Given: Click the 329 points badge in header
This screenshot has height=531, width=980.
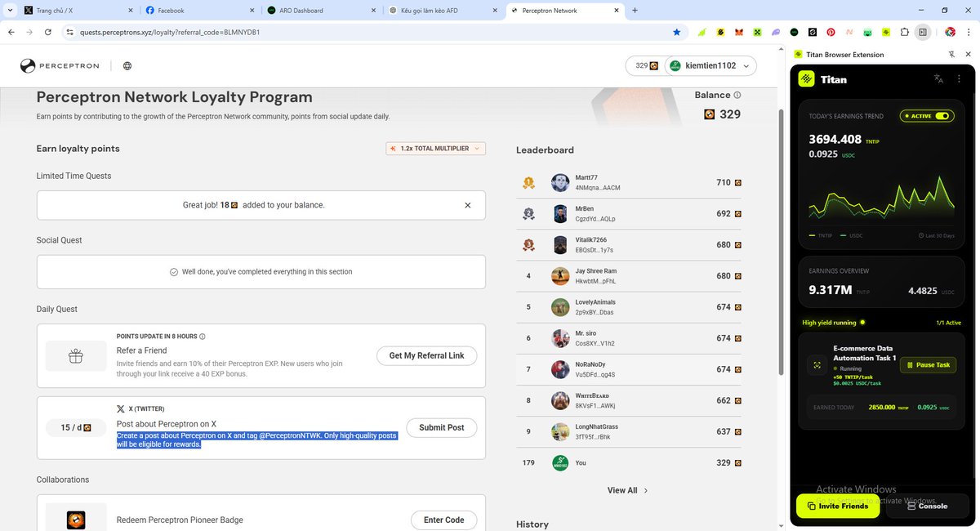Looking at the screenshot, I should pyautogui.click(x=646, y=65).
